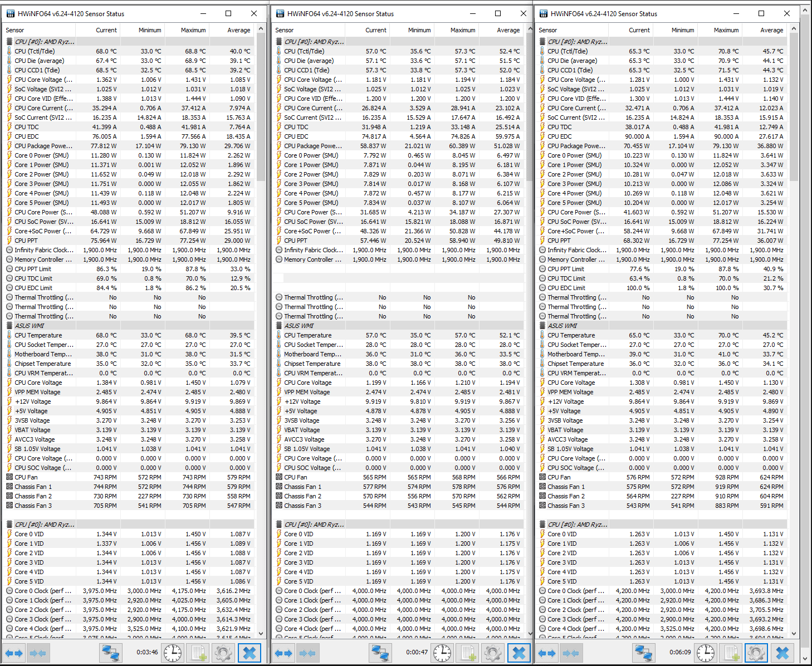812x666 pixels.
Task: Select the +12V Voltage row in the middle window
Action: [x=398, y=401]
